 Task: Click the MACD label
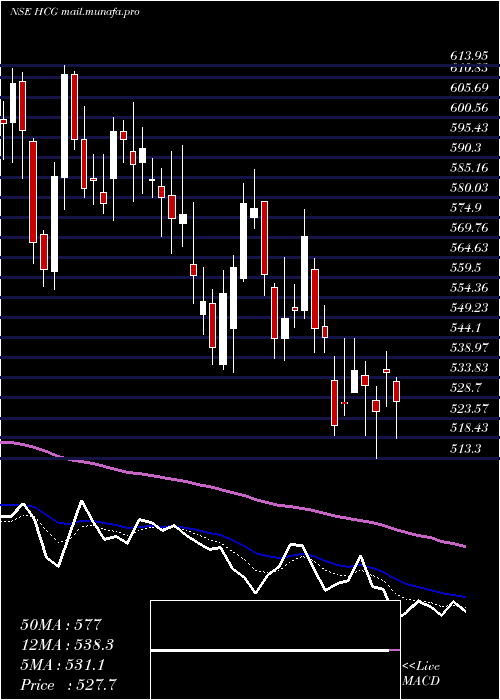click(x=421, y=681)
